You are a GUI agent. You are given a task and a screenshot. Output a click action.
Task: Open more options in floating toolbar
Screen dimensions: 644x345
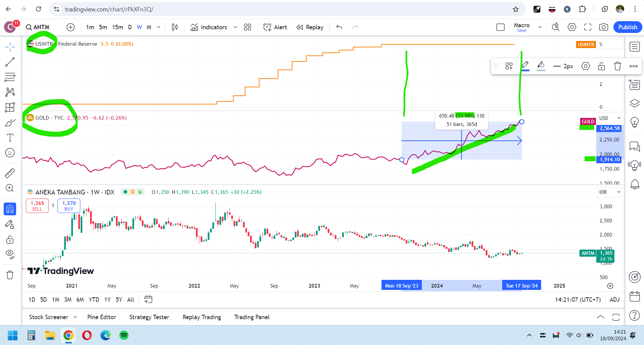[634, 66]
